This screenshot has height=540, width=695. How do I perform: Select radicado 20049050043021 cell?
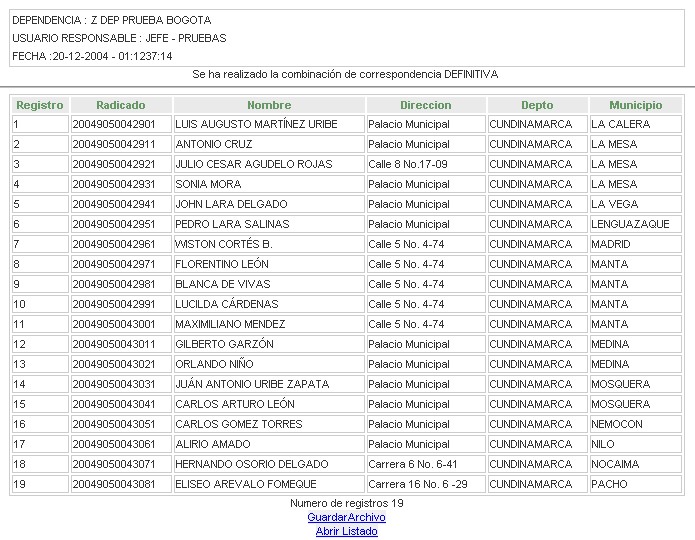121,364
